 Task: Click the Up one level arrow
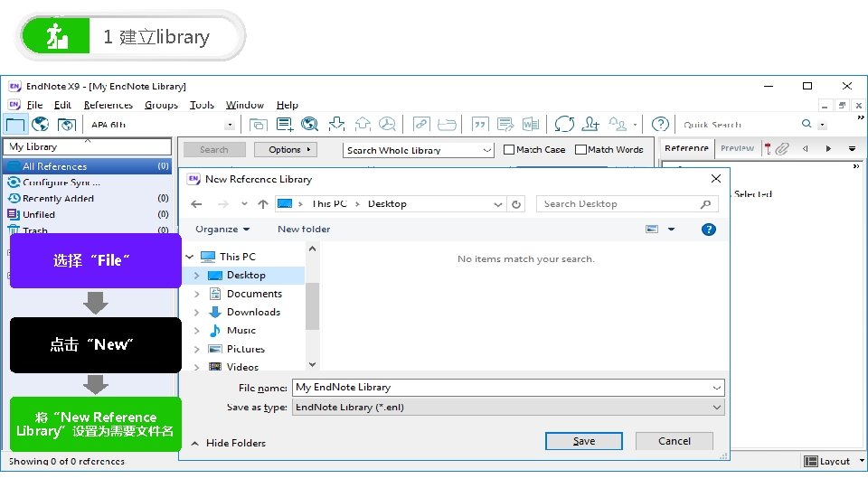[263, 204]
